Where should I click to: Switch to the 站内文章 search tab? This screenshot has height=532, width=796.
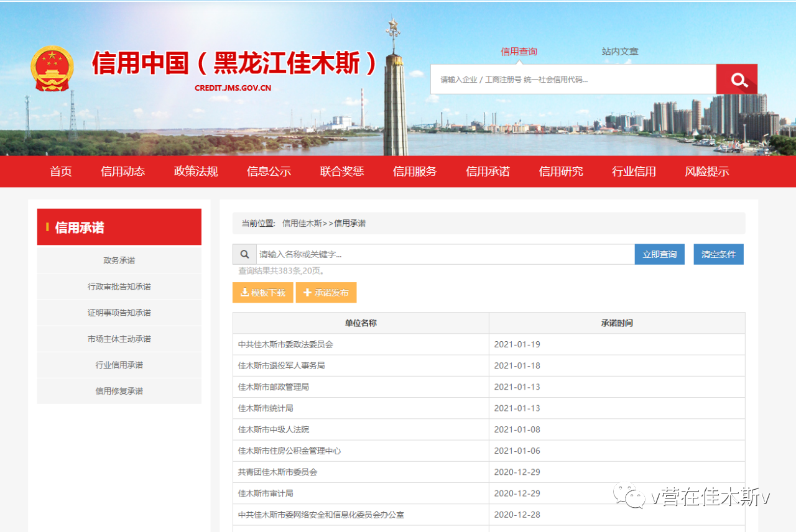tap(620, 52)
